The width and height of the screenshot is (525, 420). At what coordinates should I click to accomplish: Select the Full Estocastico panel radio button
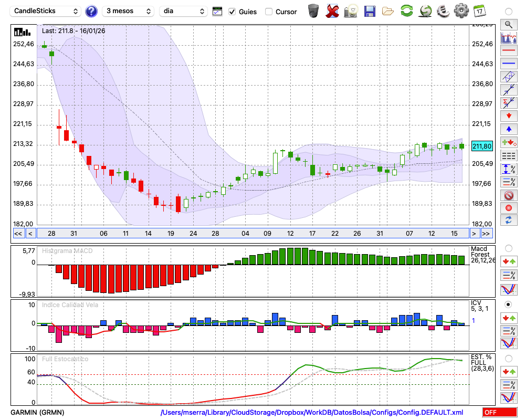pyautogui.click(x=508, y=358)
